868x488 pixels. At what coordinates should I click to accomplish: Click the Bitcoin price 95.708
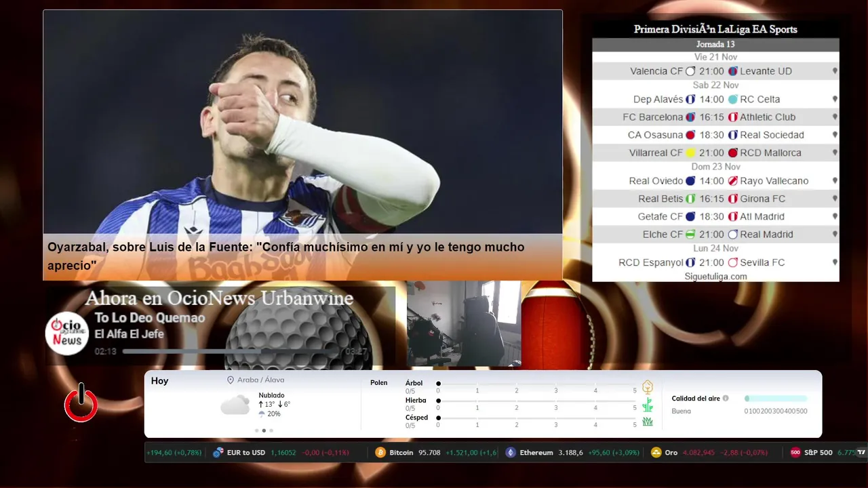pos(429,453)
